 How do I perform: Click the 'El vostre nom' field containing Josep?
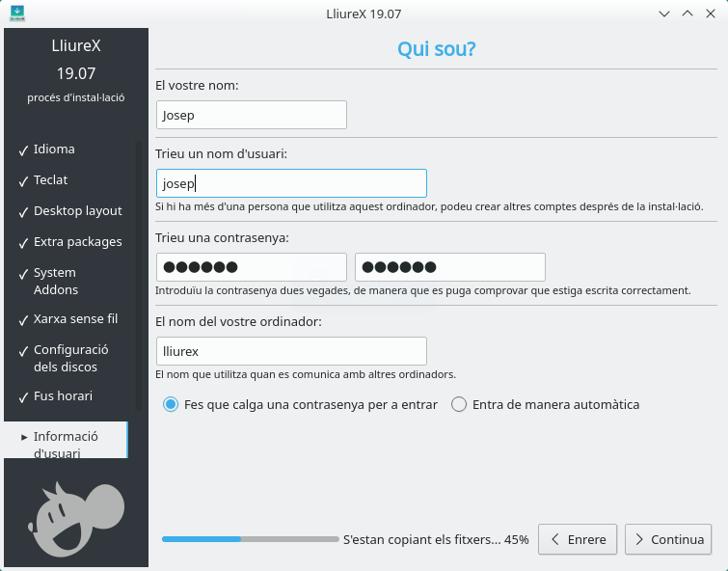pyautogui.click(x=251, y=115)
